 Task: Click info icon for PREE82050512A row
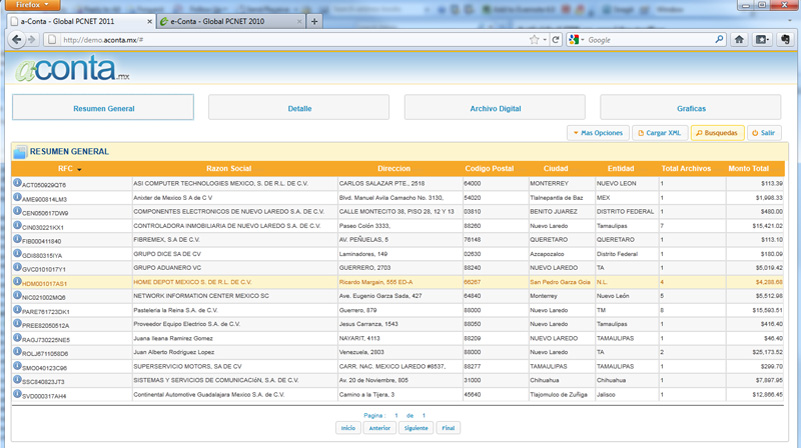17,323
